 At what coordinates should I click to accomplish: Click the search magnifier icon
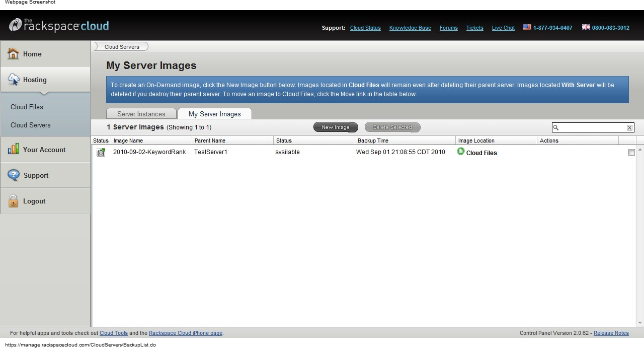556,127
